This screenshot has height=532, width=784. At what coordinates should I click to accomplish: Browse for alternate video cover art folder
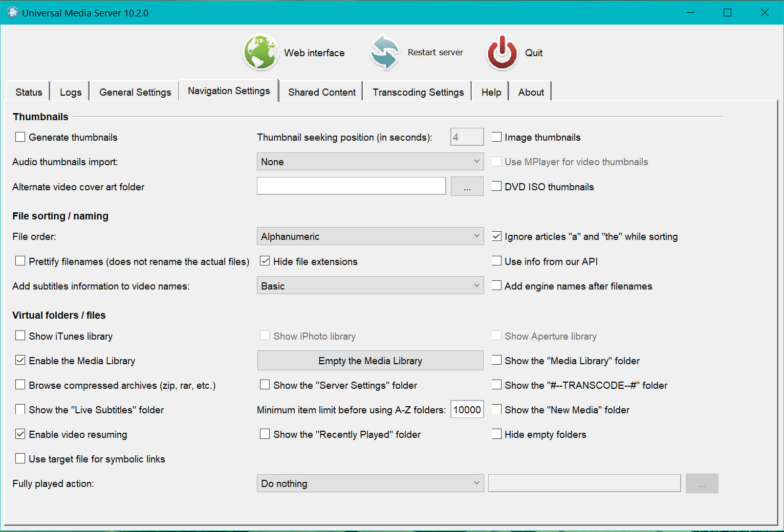tap(467, 186)
